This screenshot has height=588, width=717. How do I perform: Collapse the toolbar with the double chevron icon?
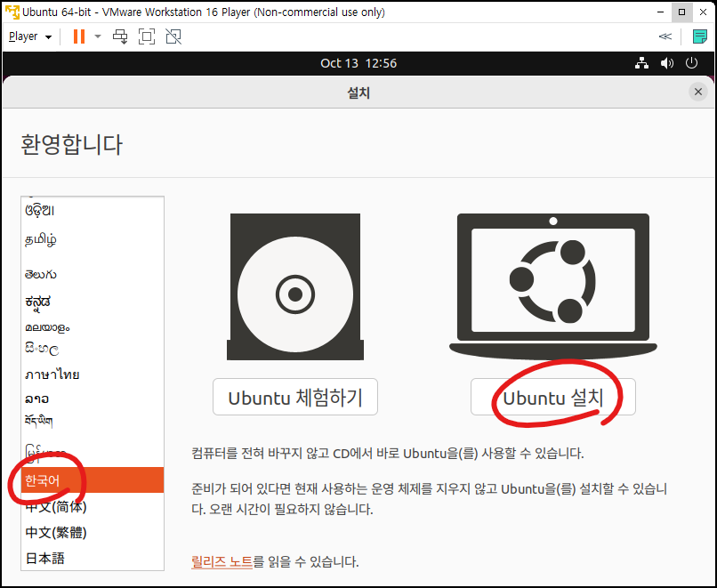point(665,36)
